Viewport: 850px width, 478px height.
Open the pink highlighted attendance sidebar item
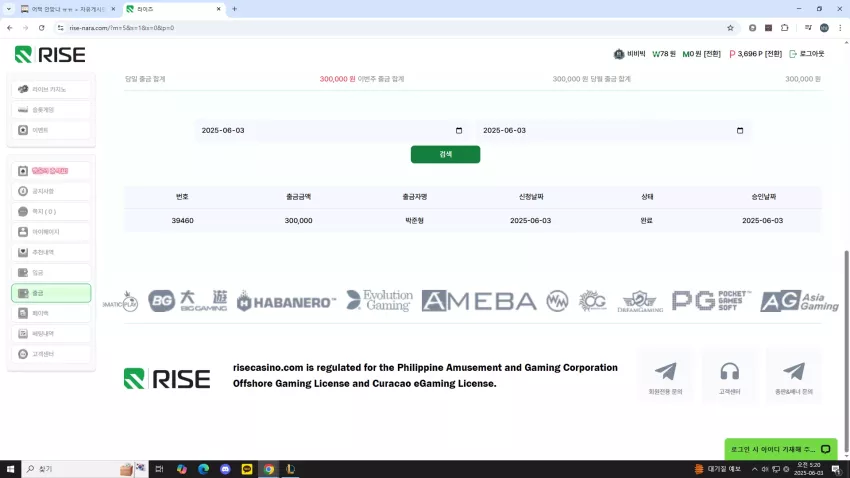(51, 171)
